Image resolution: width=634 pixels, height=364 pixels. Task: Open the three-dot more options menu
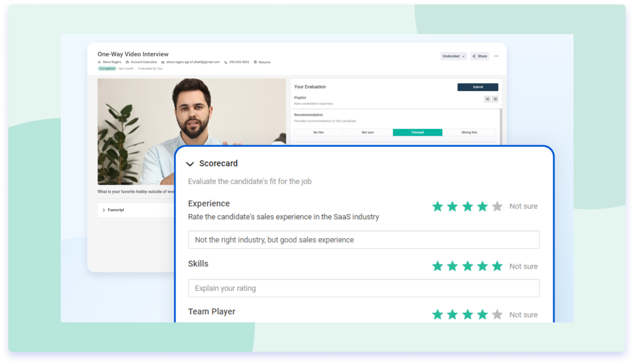pyautogui.click(x=496, y=56)
